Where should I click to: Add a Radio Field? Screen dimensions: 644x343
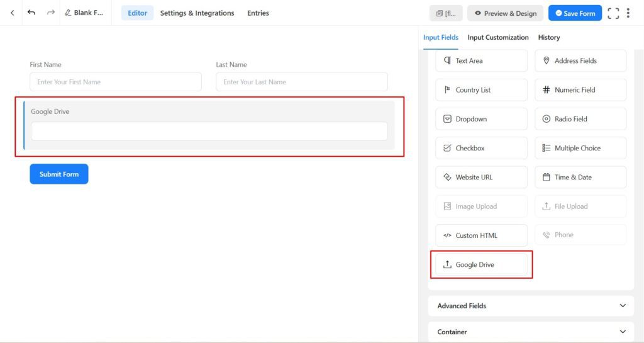[x=580, y=119]
